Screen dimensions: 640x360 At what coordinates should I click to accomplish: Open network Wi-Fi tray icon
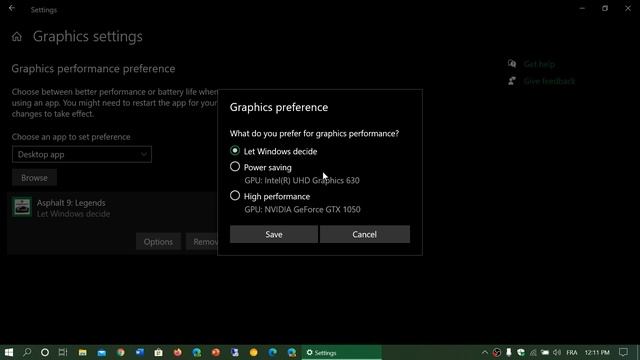(533, 352)
